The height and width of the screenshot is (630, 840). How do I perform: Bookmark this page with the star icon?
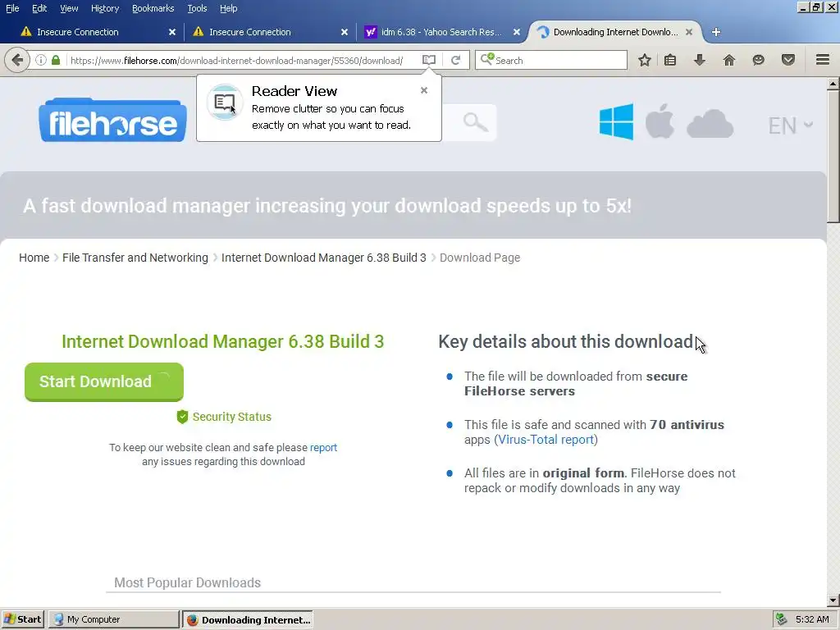645,60
